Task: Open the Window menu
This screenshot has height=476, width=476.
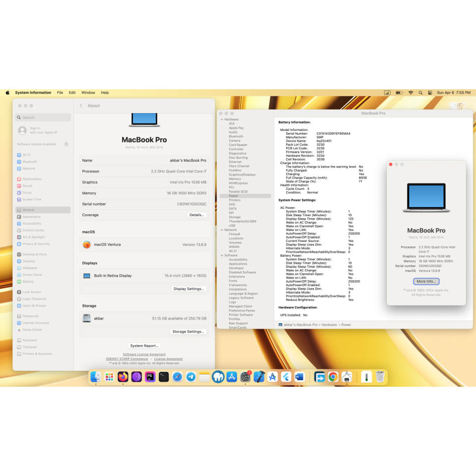Action: 88,93
